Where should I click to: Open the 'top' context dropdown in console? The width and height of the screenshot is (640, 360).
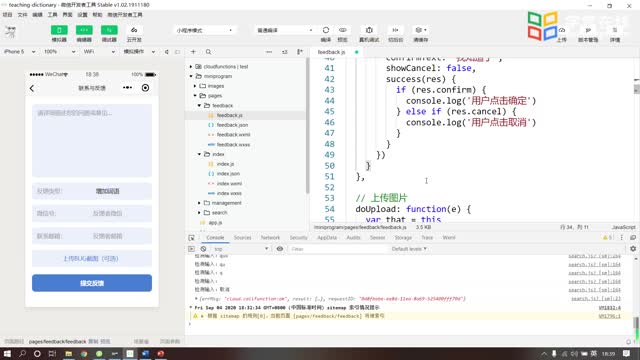[241, 249]
